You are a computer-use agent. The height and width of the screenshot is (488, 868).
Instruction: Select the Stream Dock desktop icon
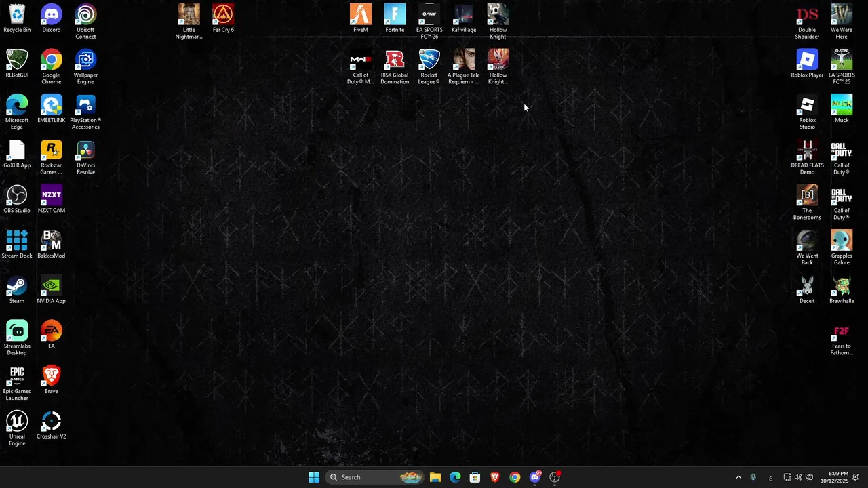[17, 245]
